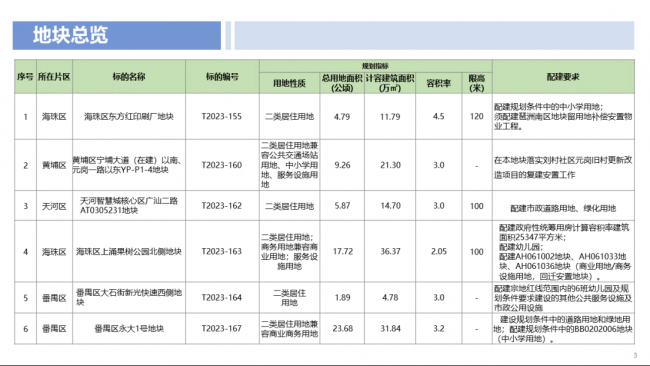The image size is (650, 366).
Task: Select the cell T2023-155
Action: pos(222,116)
